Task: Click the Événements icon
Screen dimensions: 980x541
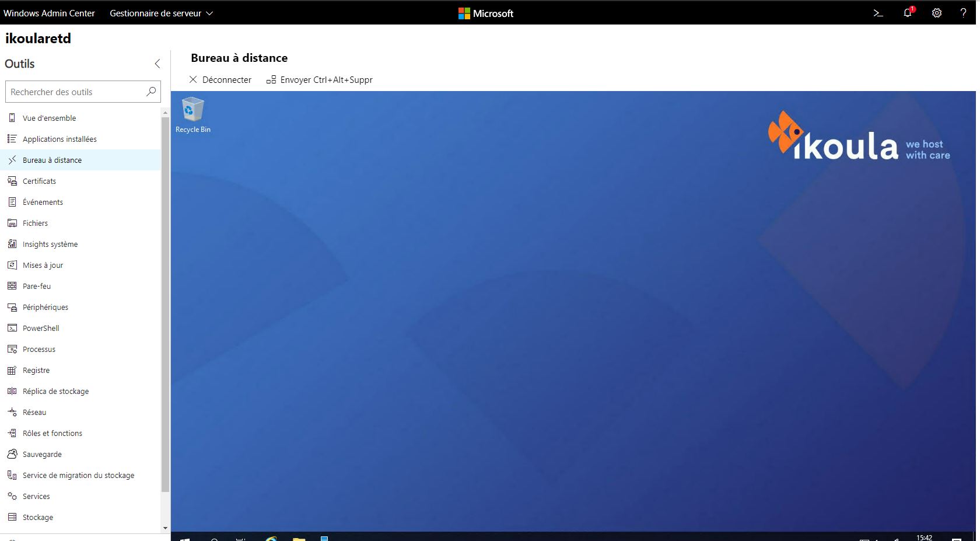Action: pos(12,202)
